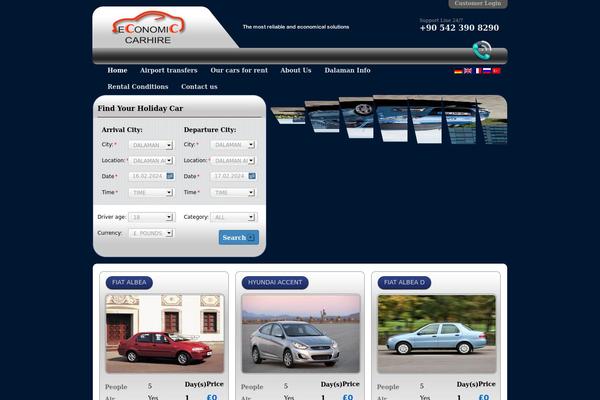Image resolution: width=600 pixels, height=400 pixels.
Task: Click the FIAT ALBEA title badge
Action: [x=129, y=282]
